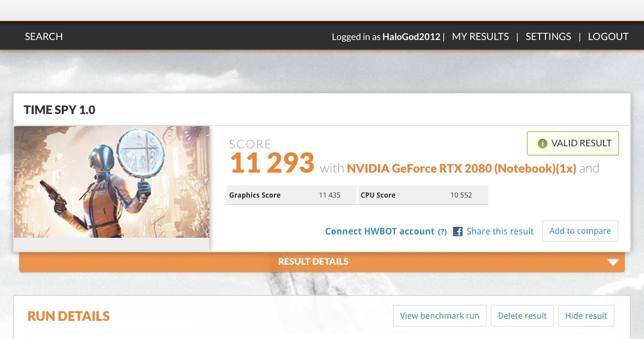Click the white arrow on Result Details
The width and height of the screenshot is (644, 339).
[613, 262]
